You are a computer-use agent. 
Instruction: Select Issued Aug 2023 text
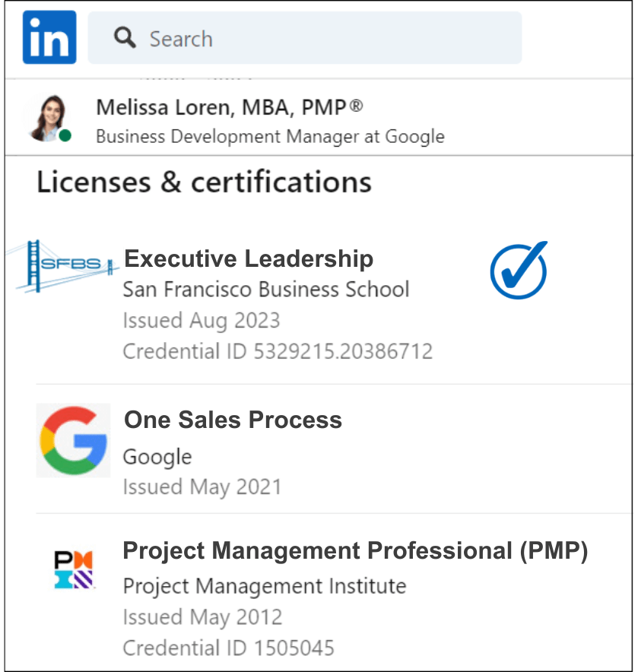202,321
